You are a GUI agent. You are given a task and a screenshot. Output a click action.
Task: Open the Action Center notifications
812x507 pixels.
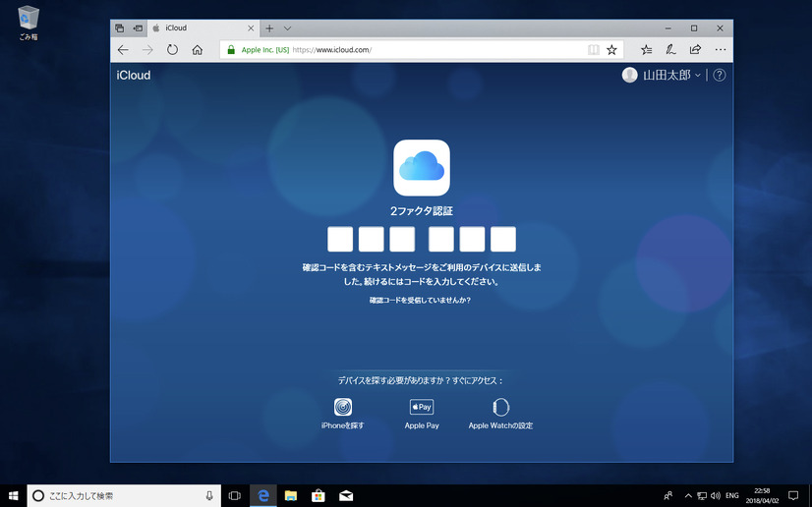click(793, 495)
